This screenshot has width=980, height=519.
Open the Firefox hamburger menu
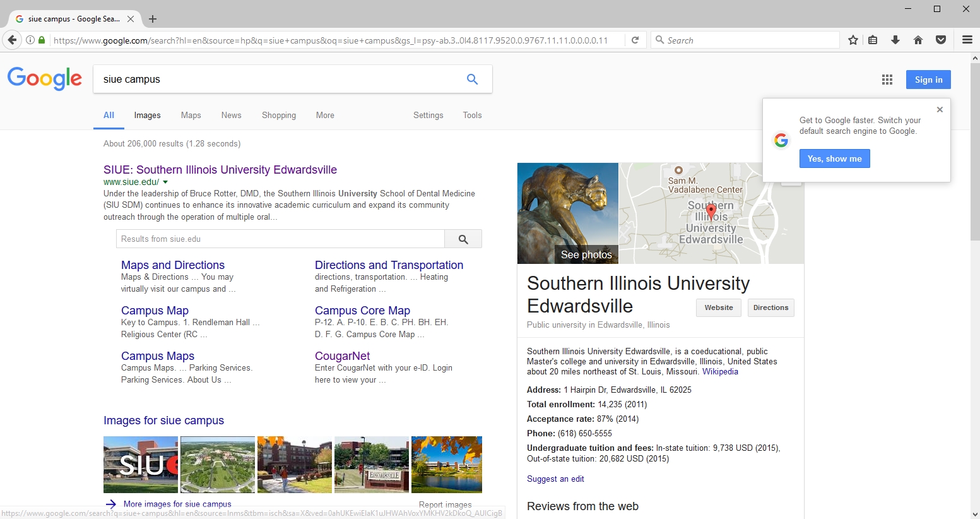tap(967, 40)
